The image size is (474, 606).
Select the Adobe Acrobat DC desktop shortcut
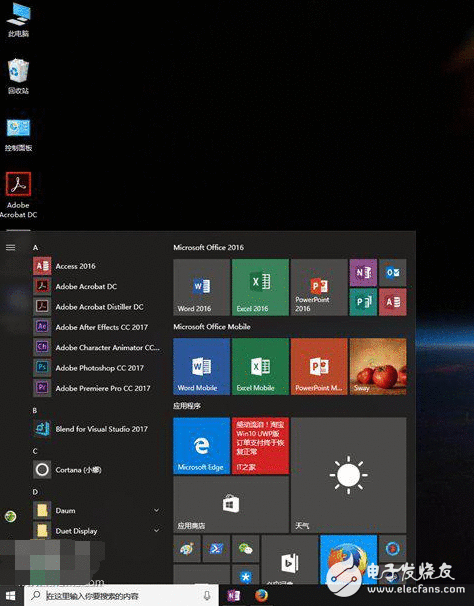pyautogui.click(x=18, y=195)
